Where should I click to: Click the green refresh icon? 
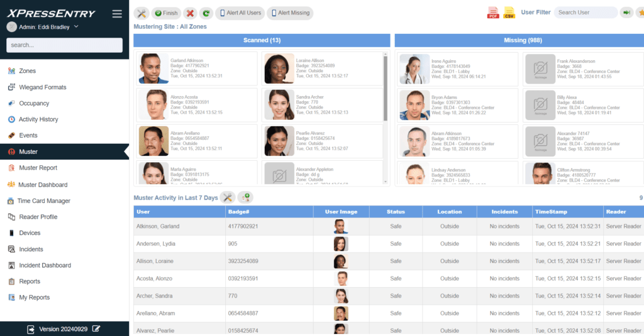[x=206, y=13]
